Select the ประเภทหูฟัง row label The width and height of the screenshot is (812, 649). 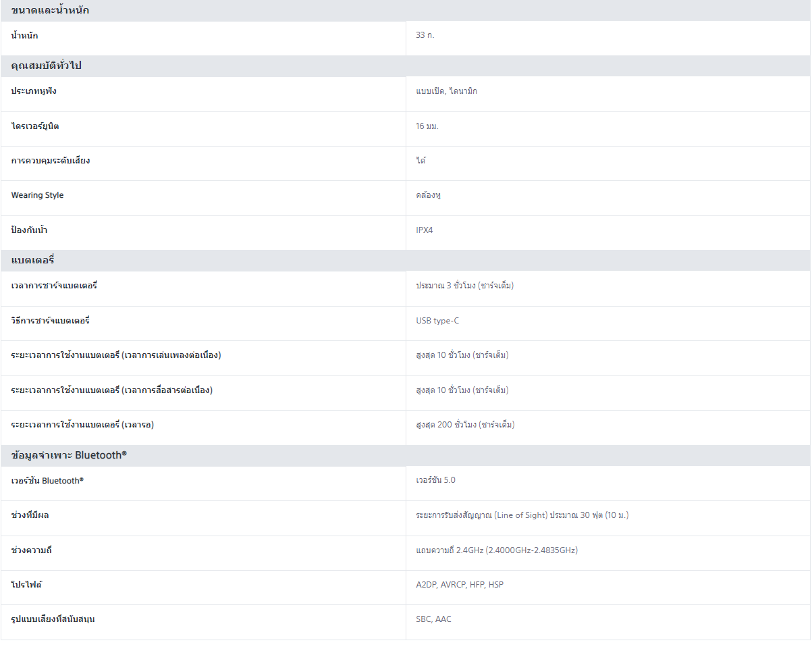[34, 90]
